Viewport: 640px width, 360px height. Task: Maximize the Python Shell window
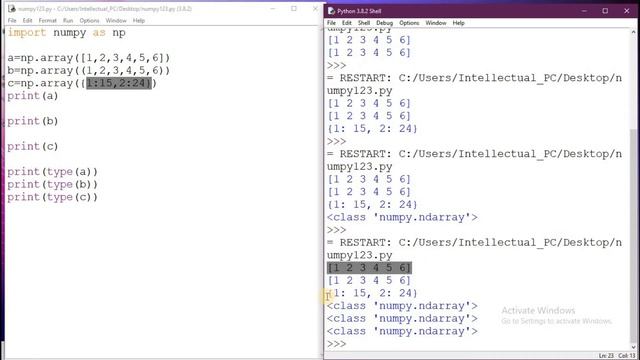(x=605, y=11)
